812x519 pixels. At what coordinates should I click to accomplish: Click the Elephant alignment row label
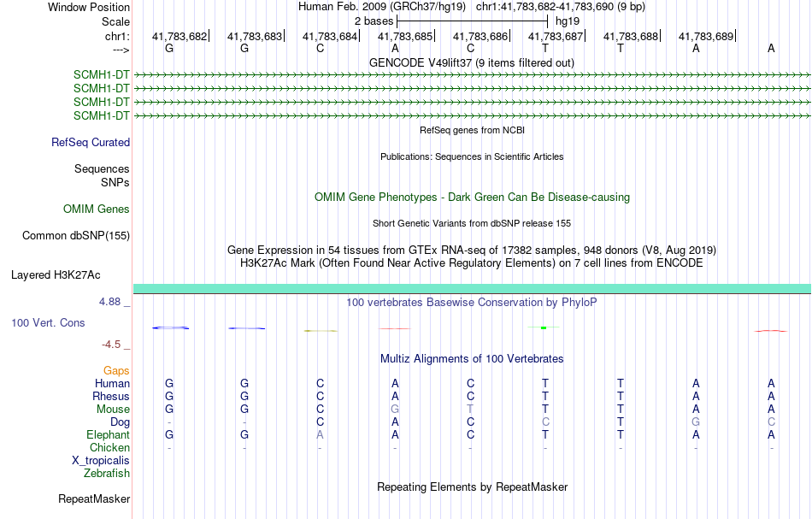(x=109, y=434)
